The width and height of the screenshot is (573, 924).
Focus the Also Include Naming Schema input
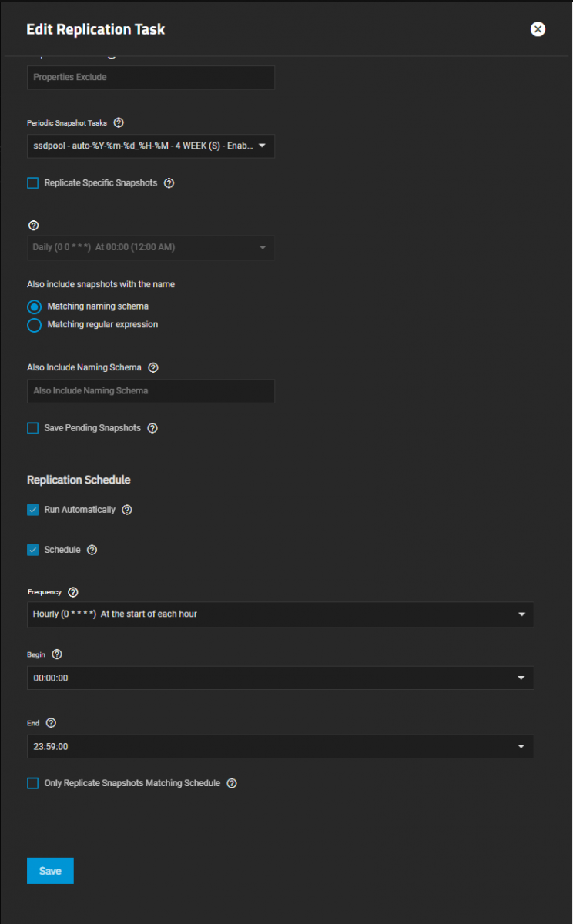click(151, 391)
